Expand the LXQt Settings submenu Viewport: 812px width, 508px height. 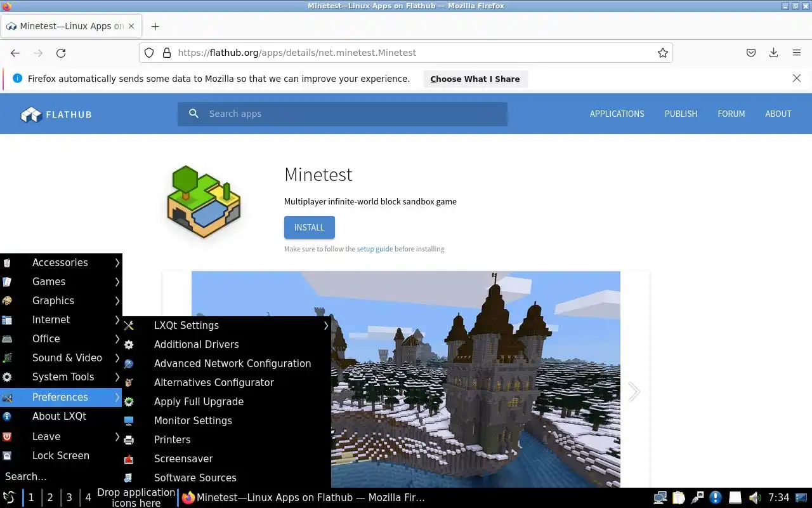click(x=226, y=325)
